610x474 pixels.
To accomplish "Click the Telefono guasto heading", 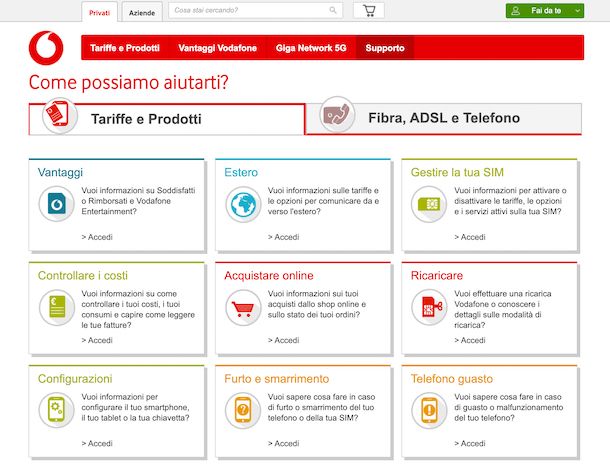I will pyautogui.click(x=452, y=379).
